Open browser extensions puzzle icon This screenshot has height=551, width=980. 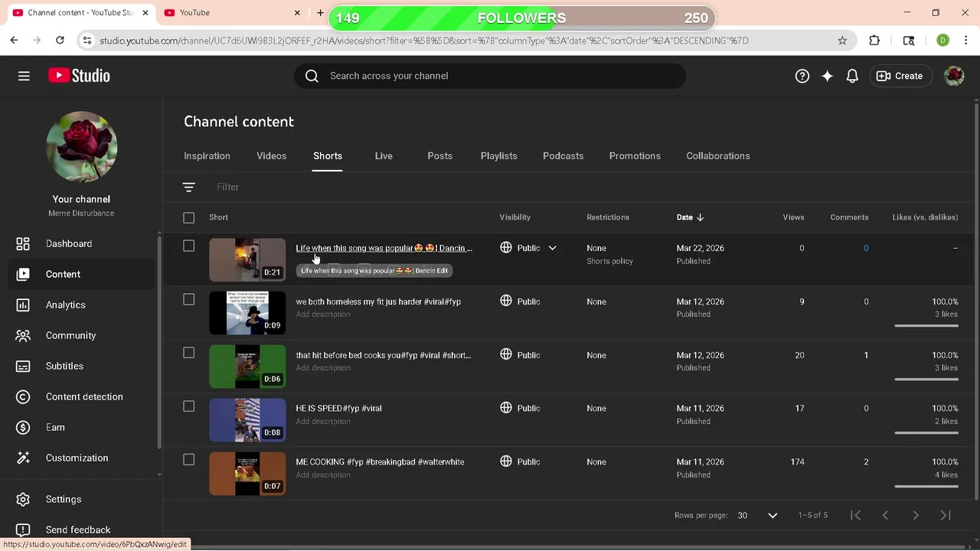coord(874,41)
